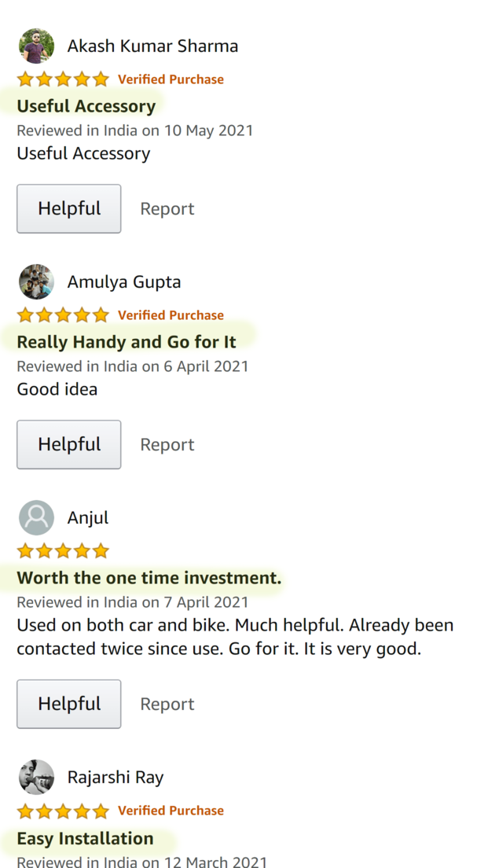Report the Really Handy review

point(167,444)
